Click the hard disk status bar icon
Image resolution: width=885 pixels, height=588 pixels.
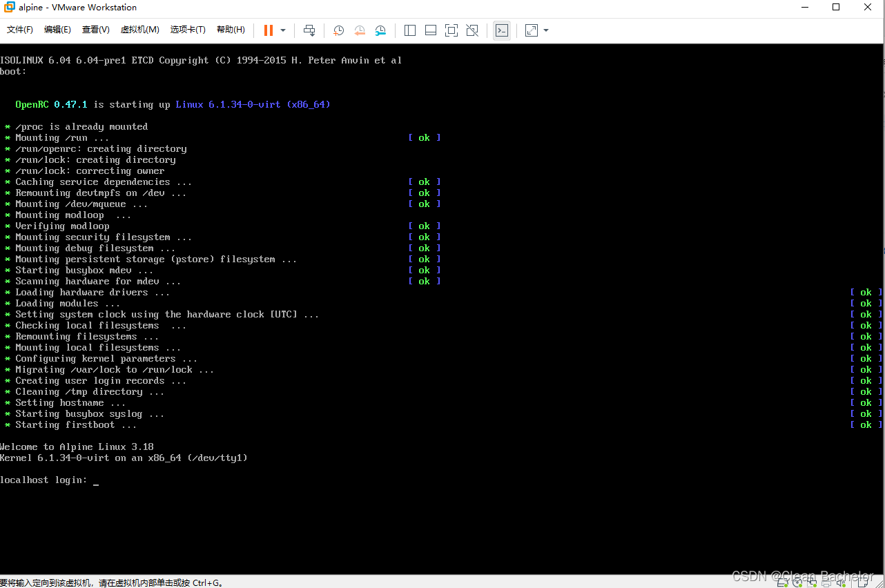pos(782,583)
